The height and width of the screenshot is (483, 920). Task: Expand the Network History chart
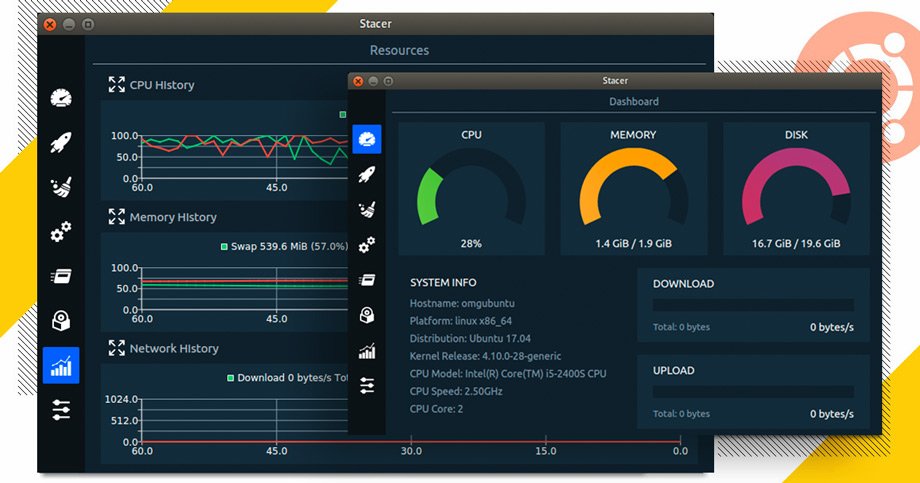click(x=116, y=349)
